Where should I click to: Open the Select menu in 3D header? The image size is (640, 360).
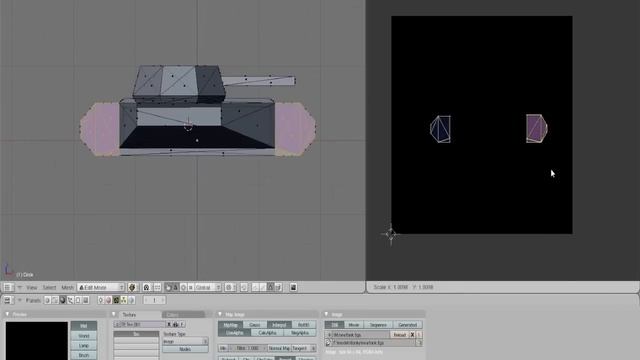tap(49, 287)
